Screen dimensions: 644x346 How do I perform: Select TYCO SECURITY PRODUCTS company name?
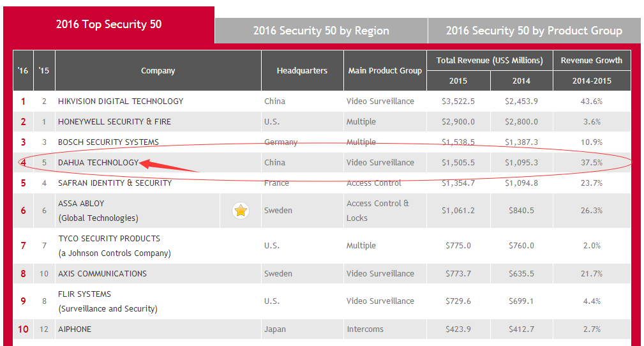[109, 239]
